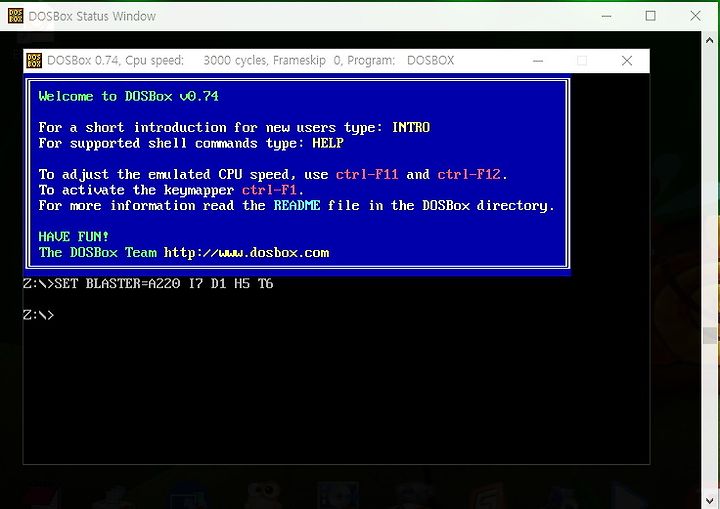
Task: Click 'The DOSBox Team' text
Action: 97,252
